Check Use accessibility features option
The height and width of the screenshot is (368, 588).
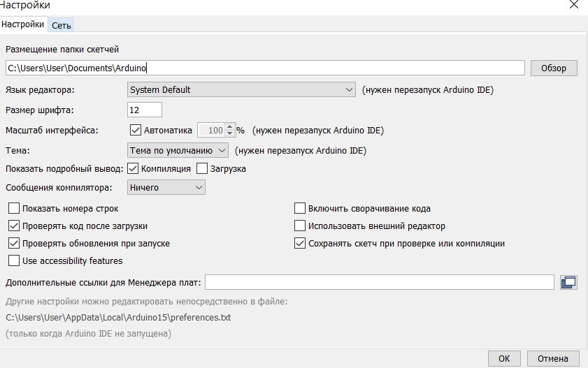[14, 260]
